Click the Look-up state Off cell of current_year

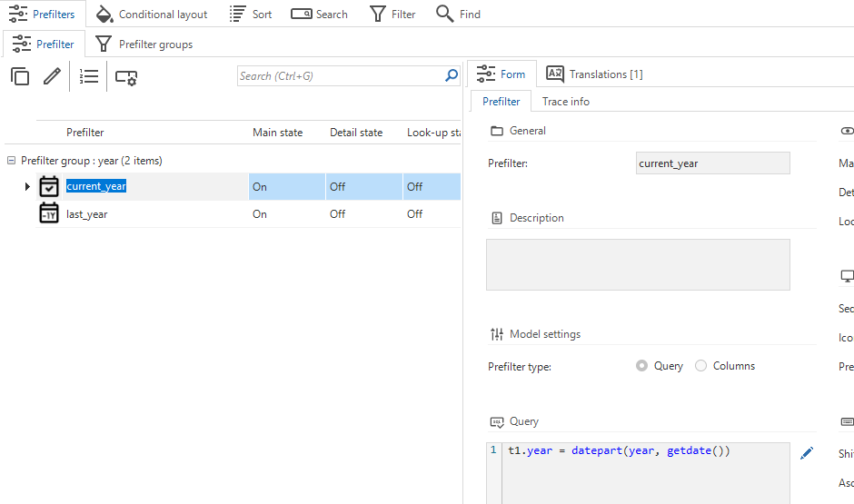[432, 187]
